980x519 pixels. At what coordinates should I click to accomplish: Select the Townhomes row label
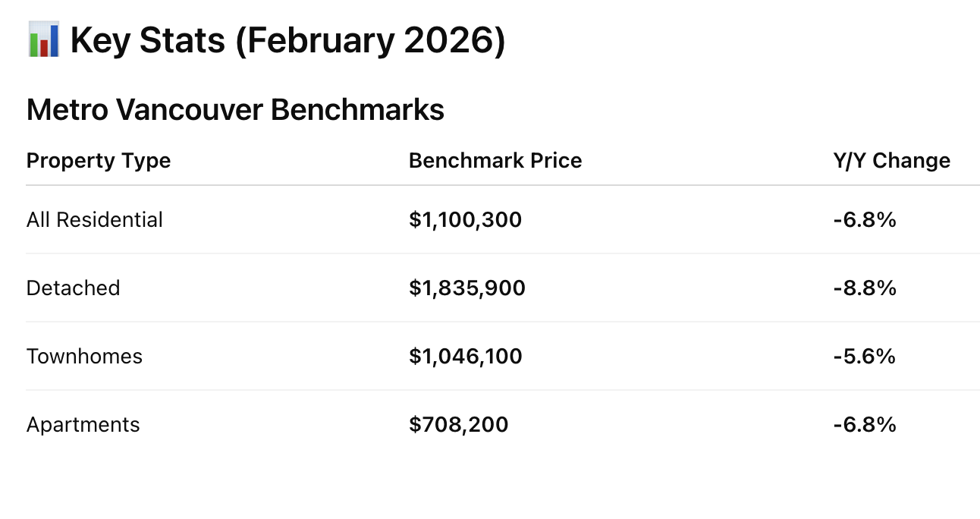(84, 357)
